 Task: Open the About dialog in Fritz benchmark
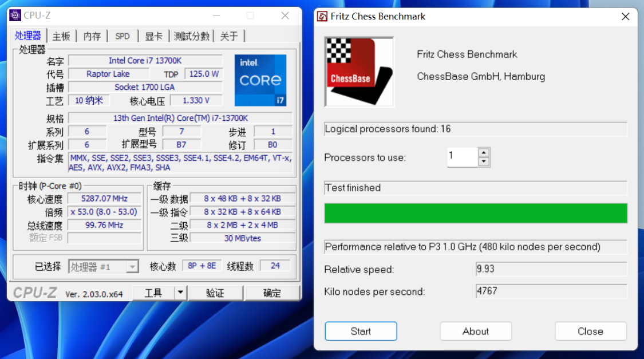[x=476, y=331]
